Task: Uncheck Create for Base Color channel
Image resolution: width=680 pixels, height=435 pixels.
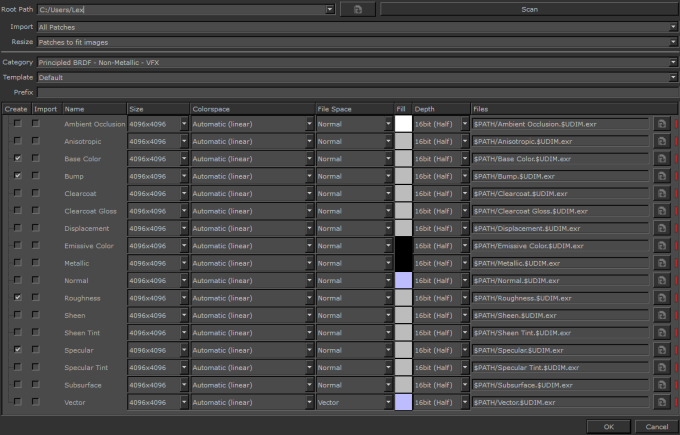Action: pyautogui.click(x=17, y=159)
